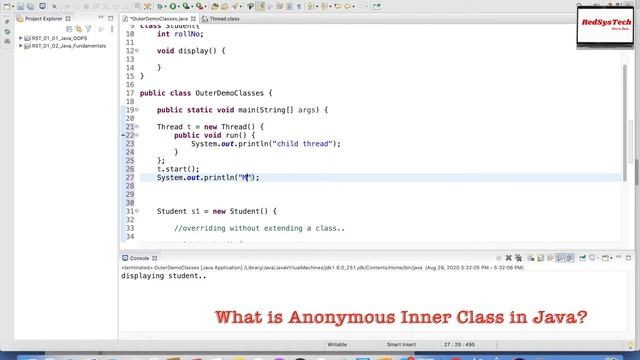Go to Previous Annotation icon

coord(324,6)
